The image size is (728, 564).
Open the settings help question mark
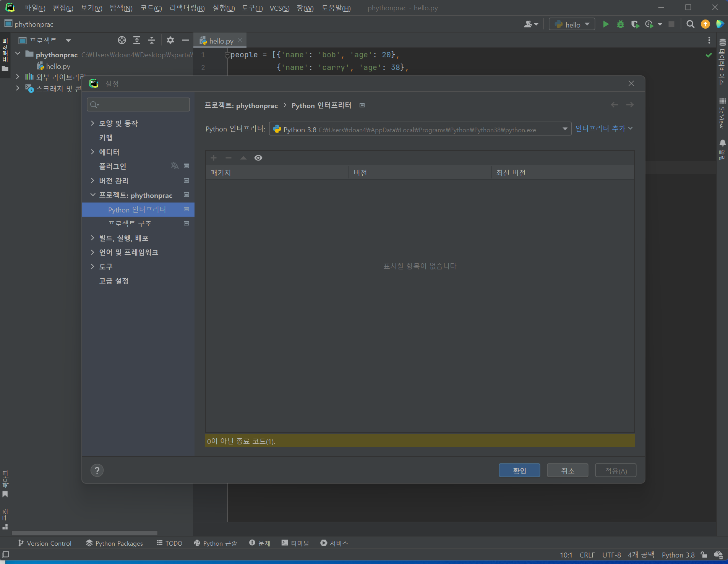(97, 470)
